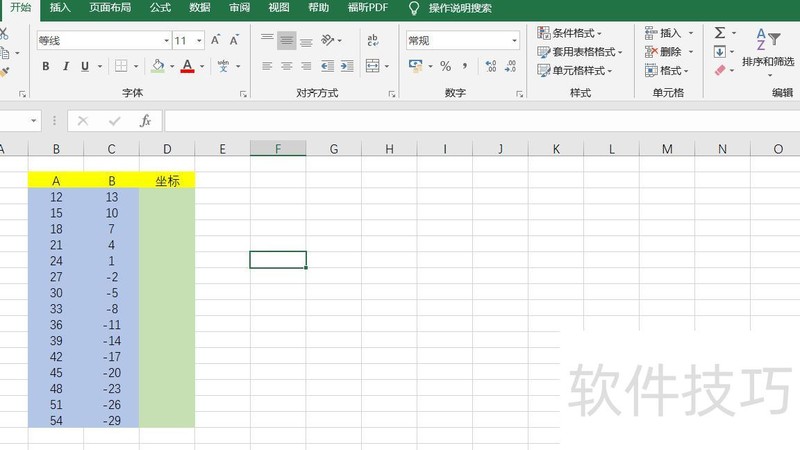Open Conditional Formatting menu
Image resolution: width=800 pixels, height=450 pixels.
(x=569, y=33)
